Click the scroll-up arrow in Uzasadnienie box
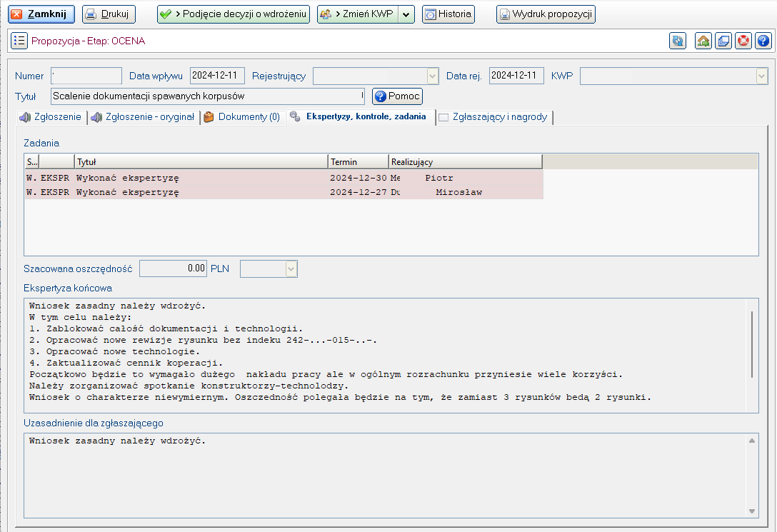The image size is (777, 532). pyautogui.click(x=752, y=441)
